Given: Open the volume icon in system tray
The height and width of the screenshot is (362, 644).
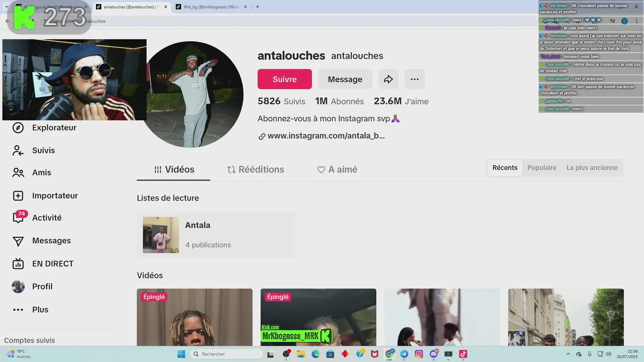Looking at the screenshot, I should tap(608, 354).
